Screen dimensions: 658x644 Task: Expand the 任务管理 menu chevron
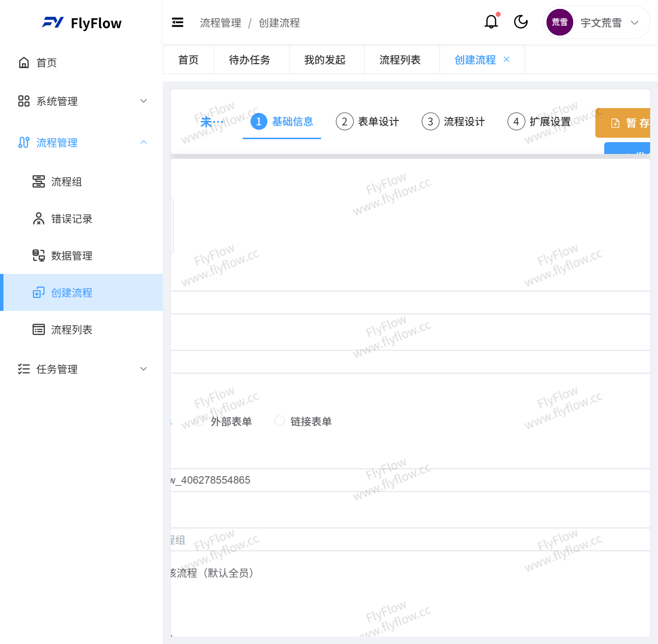click(144, 369)
